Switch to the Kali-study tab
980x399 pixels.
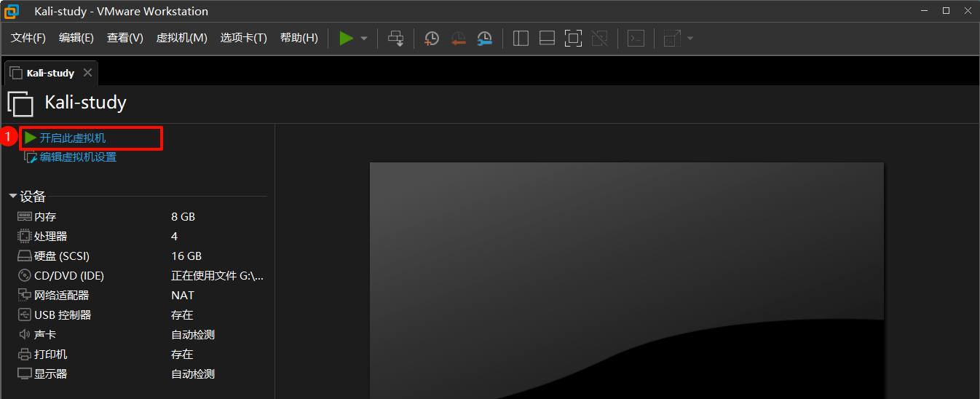50,73
